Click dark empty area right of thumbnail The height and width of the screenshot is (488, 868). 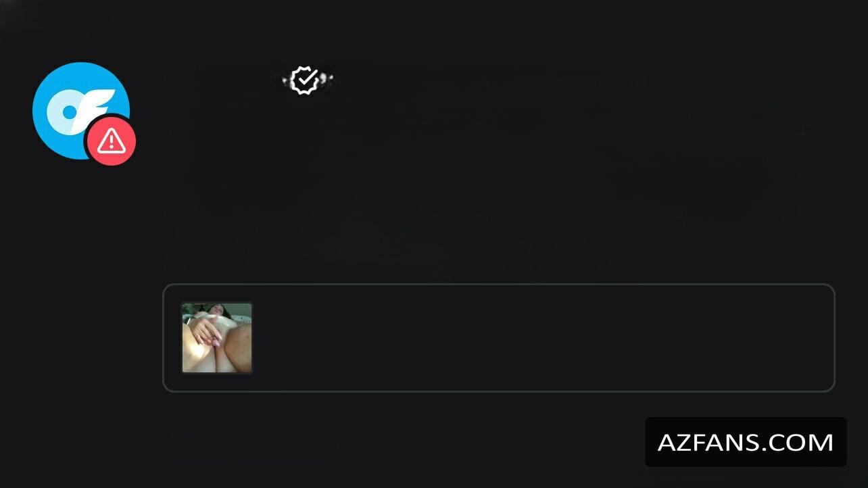tap(541, 337)
